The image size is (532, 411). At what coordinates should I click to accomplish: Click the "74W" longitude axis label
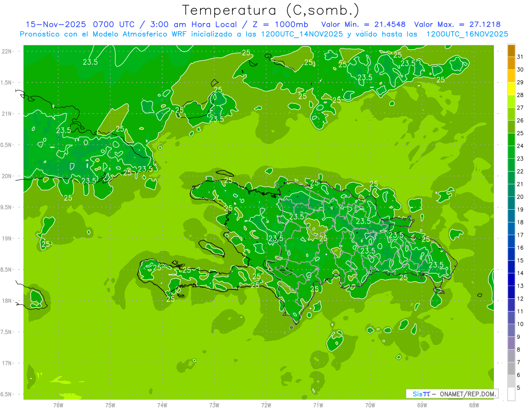162,405
